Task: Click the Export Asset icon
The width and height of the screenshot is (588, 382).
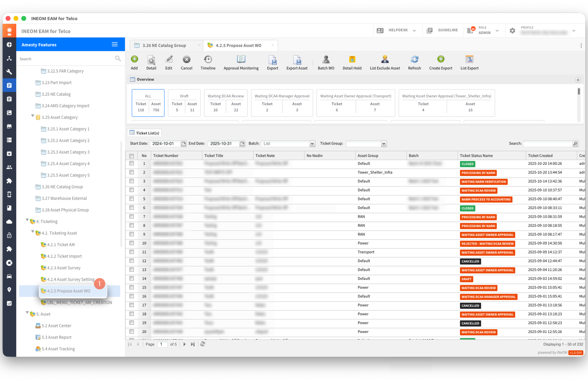Action: click(297, 59)
